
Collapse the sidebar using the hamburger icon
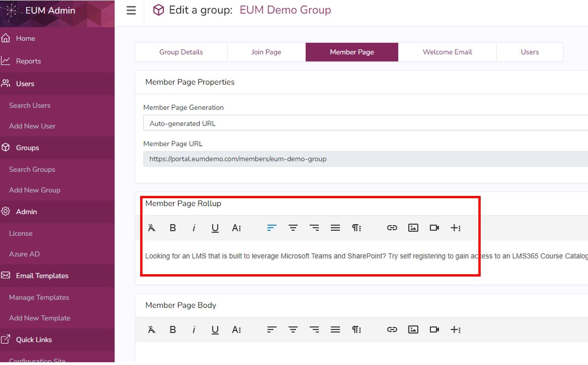(131, 10)
